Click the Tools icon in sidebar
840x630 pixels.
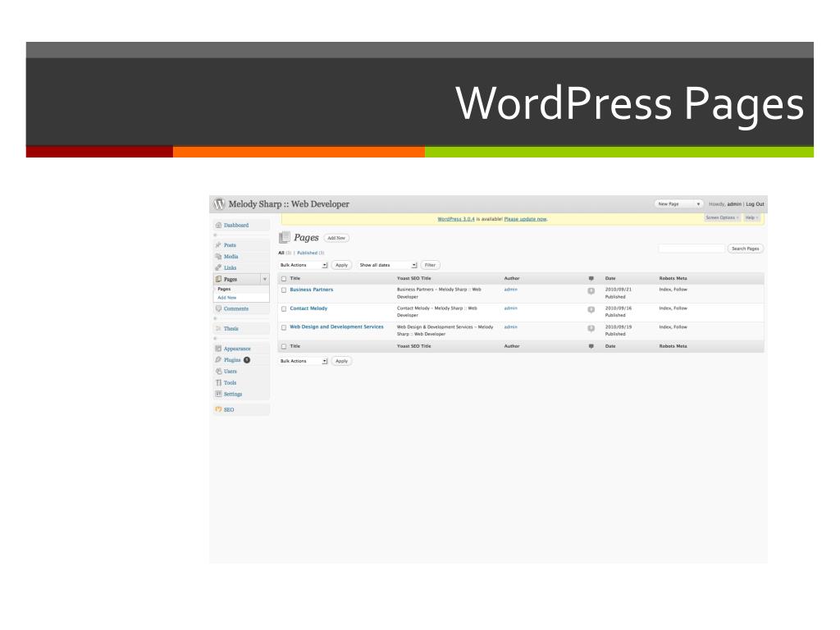218,382
